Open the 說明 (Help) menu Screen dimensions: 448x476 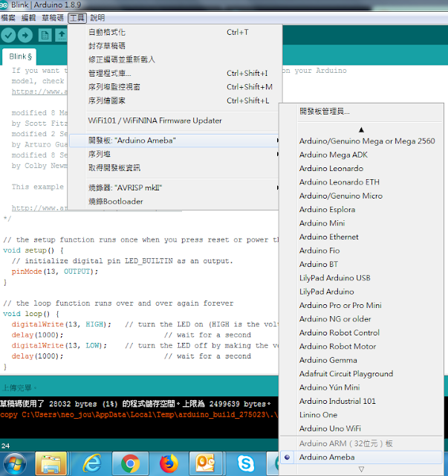click(x=97, y=18)
